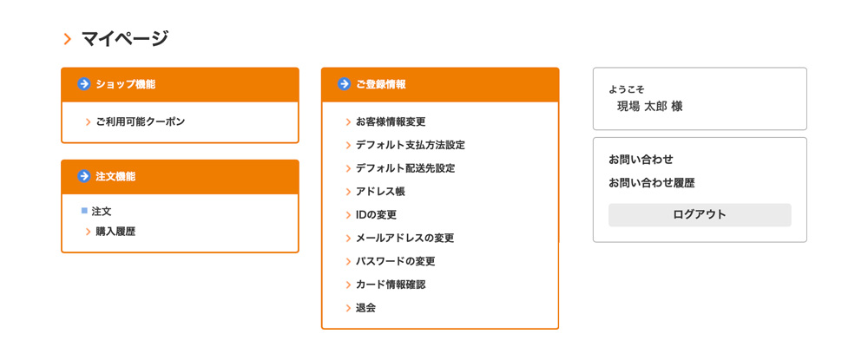The image size is (868, 360).
Task: Click the blue square bullet beside 注文
Action: 84,211
